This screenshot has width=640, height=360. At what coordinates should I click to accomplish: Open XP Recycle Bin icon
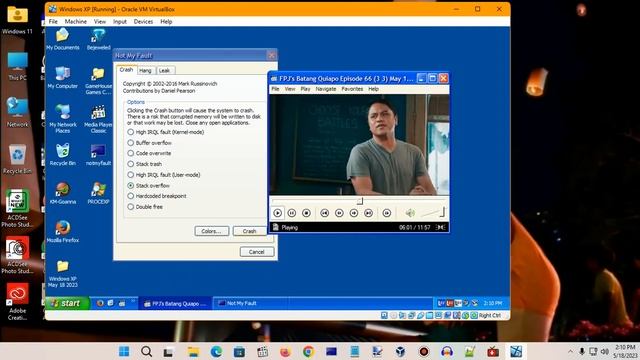point(62,155)
